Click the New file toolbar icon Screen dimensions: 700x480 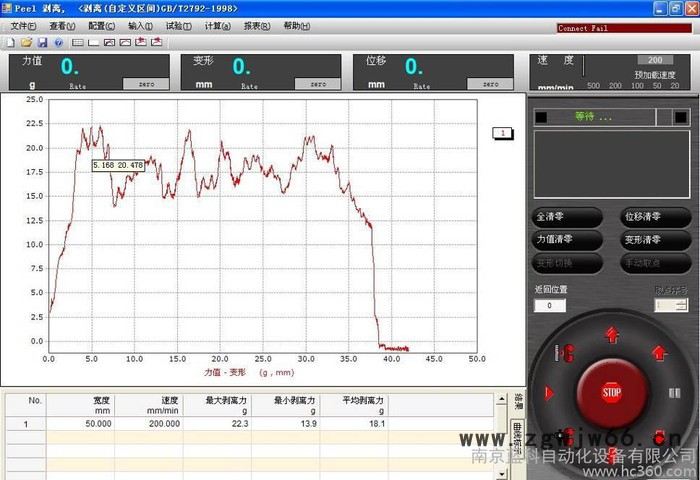pyautogui.click(x=10, y=43)
